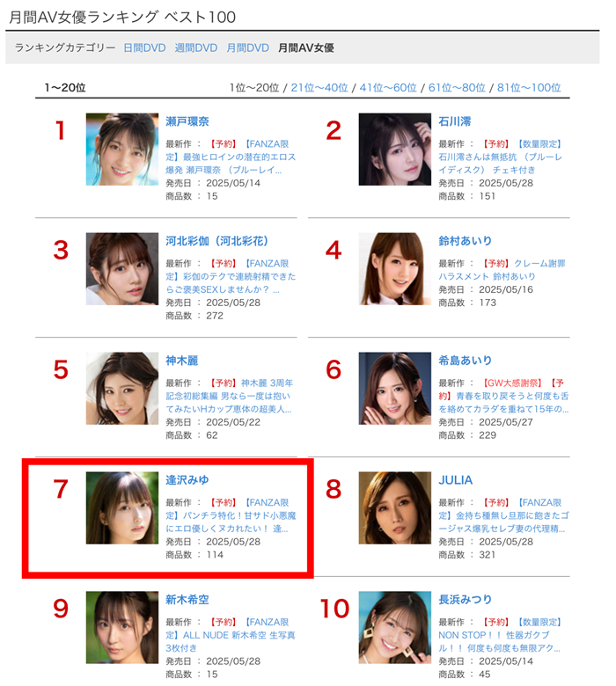This screenshot has width=616, height=686.
Task: Open the 新木希空 latest work title link
Action: (x=231, y=635)
